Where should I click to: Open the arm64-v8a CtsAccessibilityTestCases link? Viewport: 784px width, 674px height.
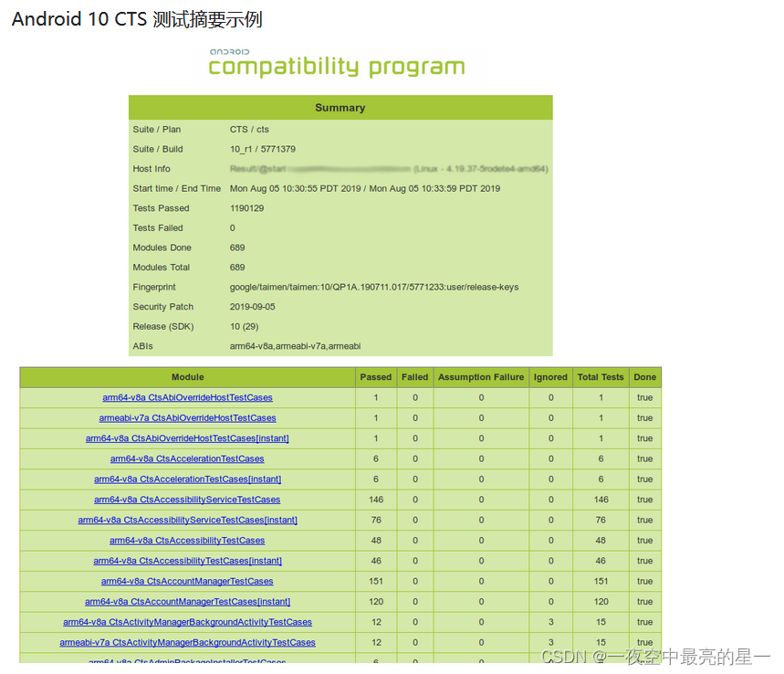click(187, 540)
